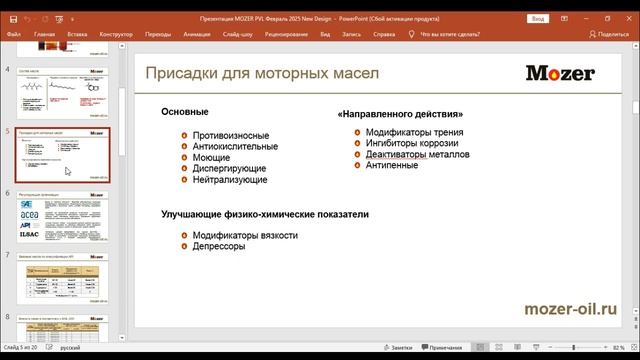This screenshot has width=640, height=360.
Task: Select slide 8 thumbnail
Action: (x=63, y=329)
